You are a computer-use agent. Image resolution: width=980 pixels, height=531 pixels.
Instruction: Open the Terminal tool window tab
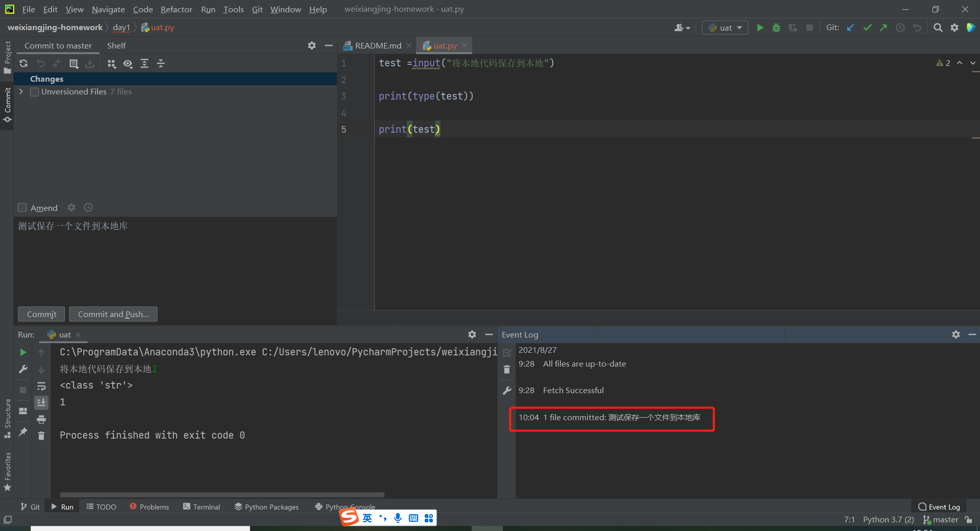202,506
